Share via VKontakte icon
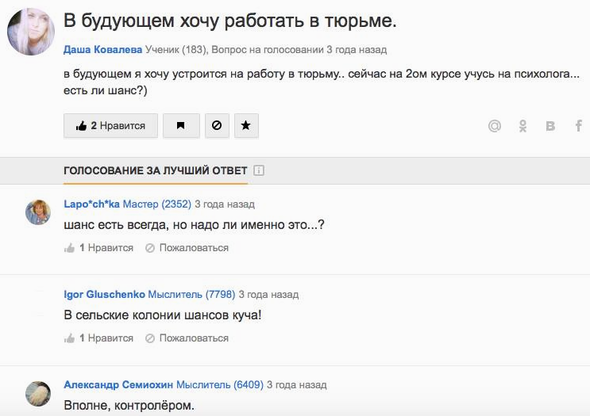The width and height of the screenshot is (590, 416). tap(550, 126)
